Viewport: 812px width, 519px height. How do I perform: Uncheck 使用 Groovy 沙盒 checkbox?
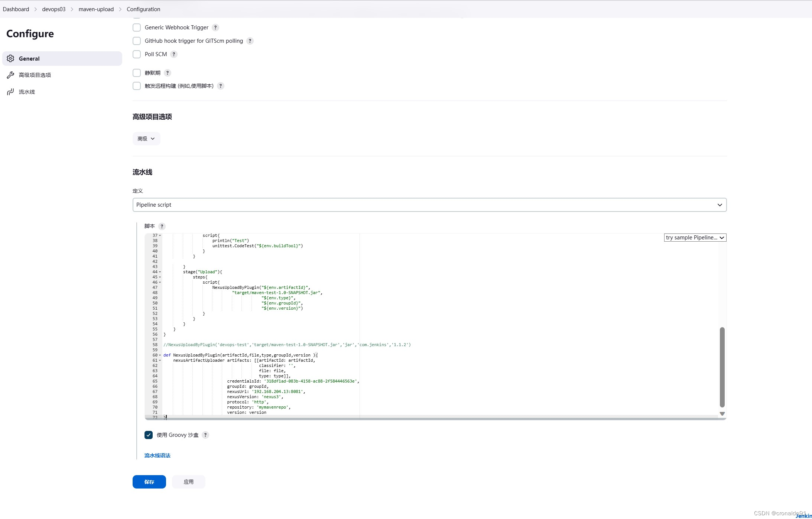149,435
